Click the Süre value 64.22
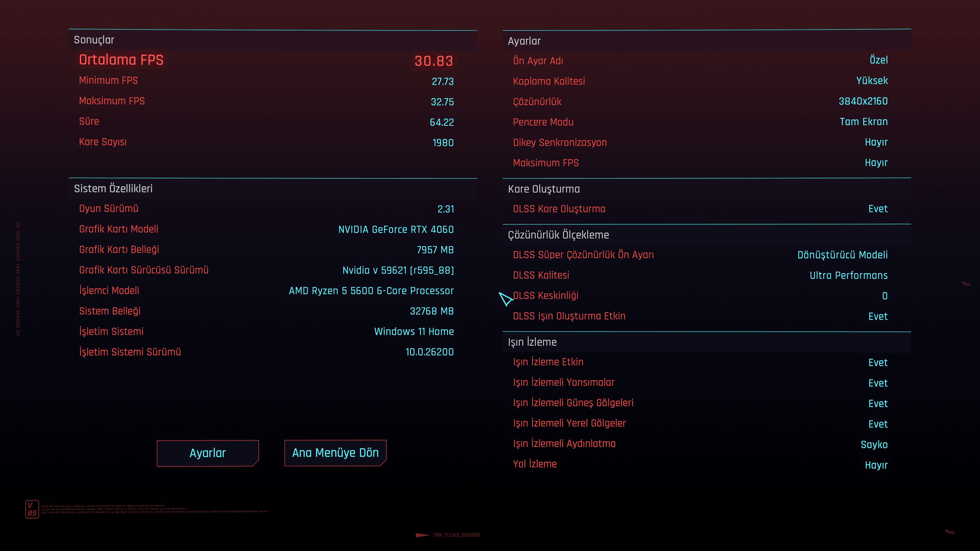Image resolution: width=980 pixels, height=551 pixels. [x=442, y=122]
